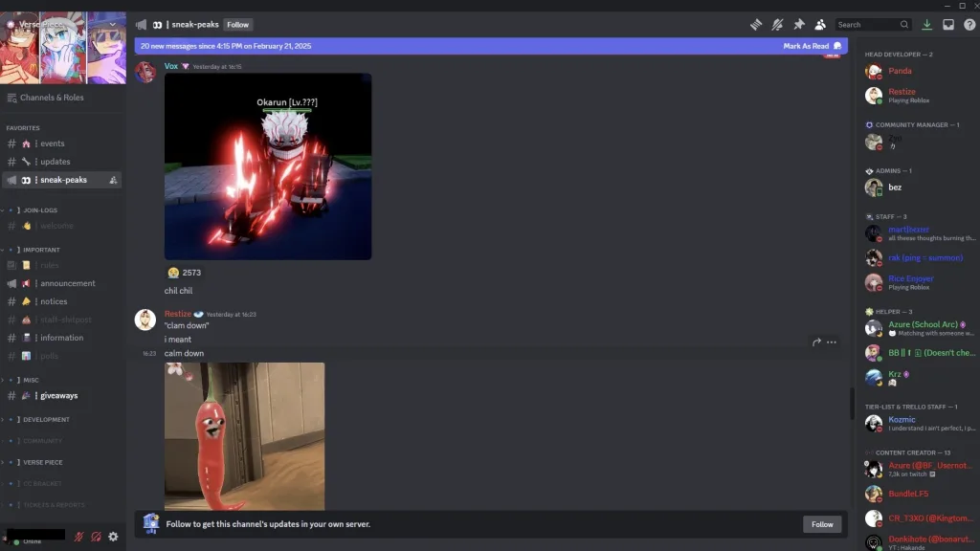Click announcement channel icon in header

pos(142,24)
